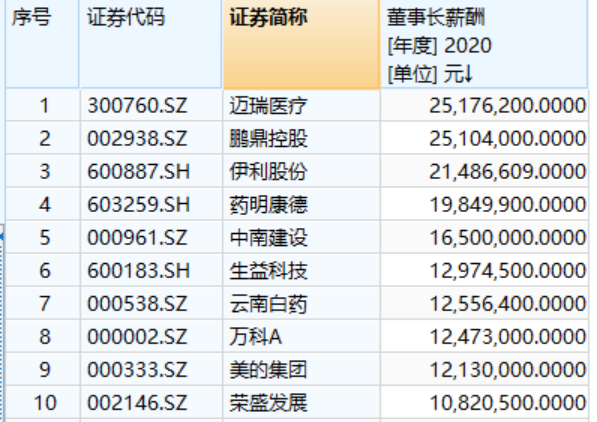Click the 证券代码 column header
This screenshot has width=597, height=422.
tap(151, 44)
